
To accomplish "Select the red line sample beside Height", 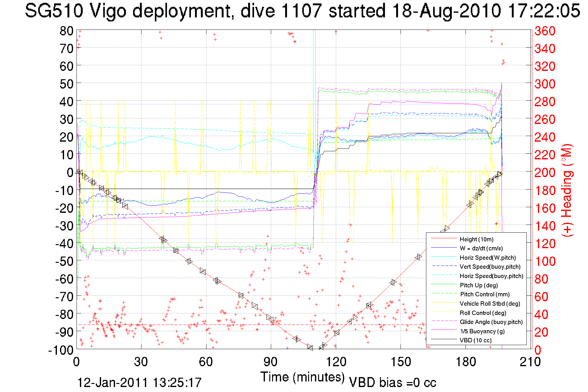I will click(x=443, y=239).
